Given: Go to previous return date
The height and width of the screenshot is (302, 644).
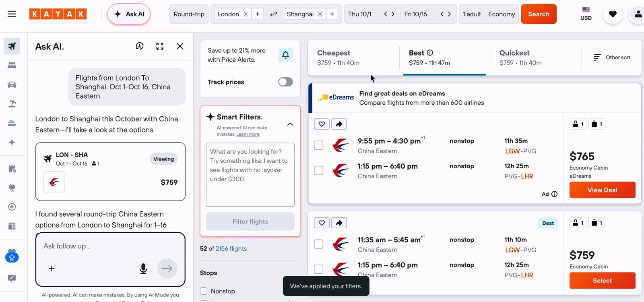Looking at the screenshot, I should pyautogui.click(x=442, y=14).
